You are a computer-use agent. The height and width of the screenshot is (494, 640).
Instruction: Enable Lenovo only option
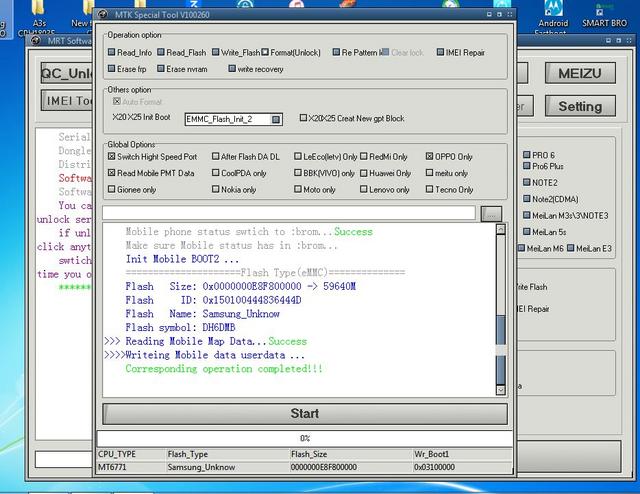363,189
